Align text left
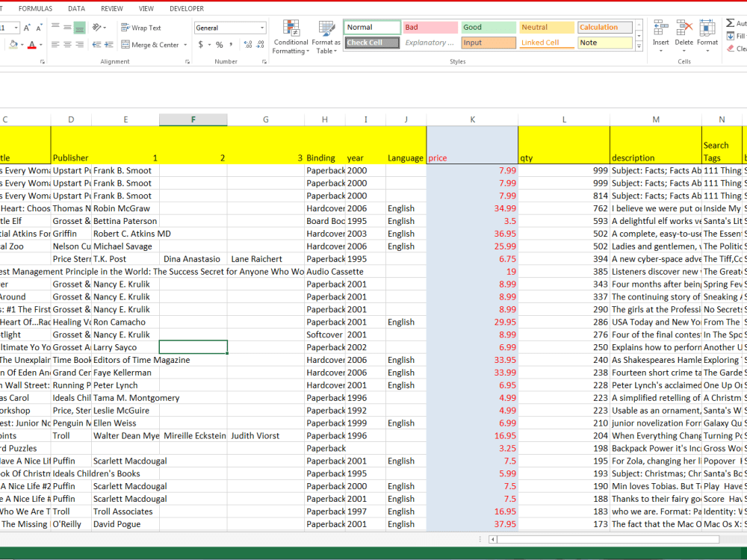The image size is (747, 560). [x=55, y=45]
